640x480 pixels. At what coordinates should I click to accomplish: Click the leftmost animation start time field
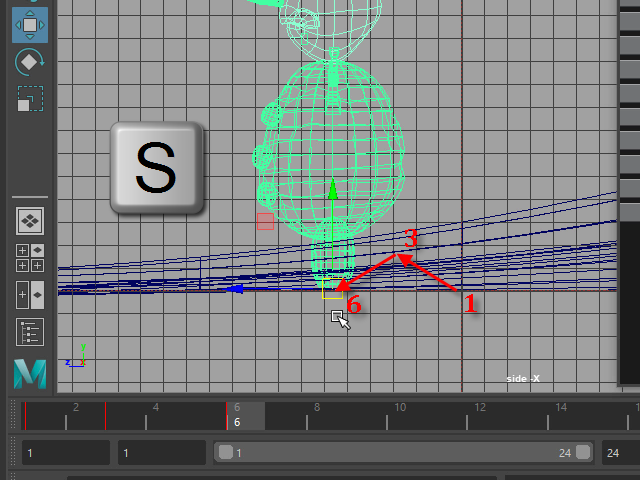point(65,453)
